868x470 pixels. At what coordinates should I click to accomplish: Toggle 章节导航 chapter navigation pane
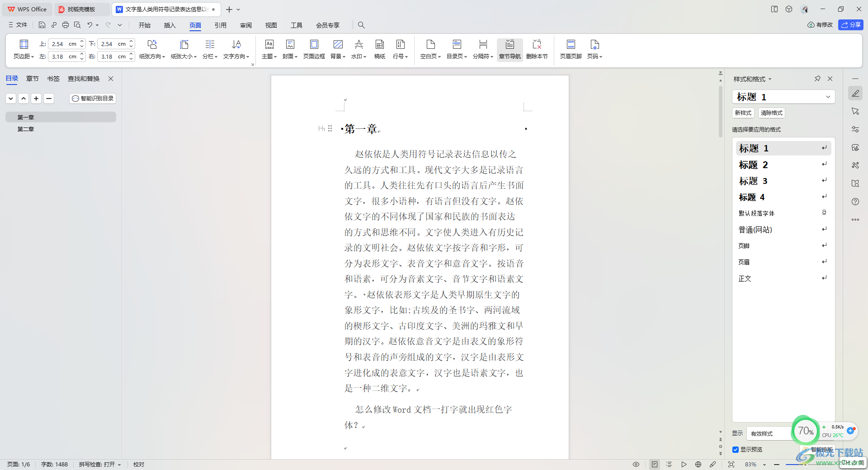click(509, 49)
